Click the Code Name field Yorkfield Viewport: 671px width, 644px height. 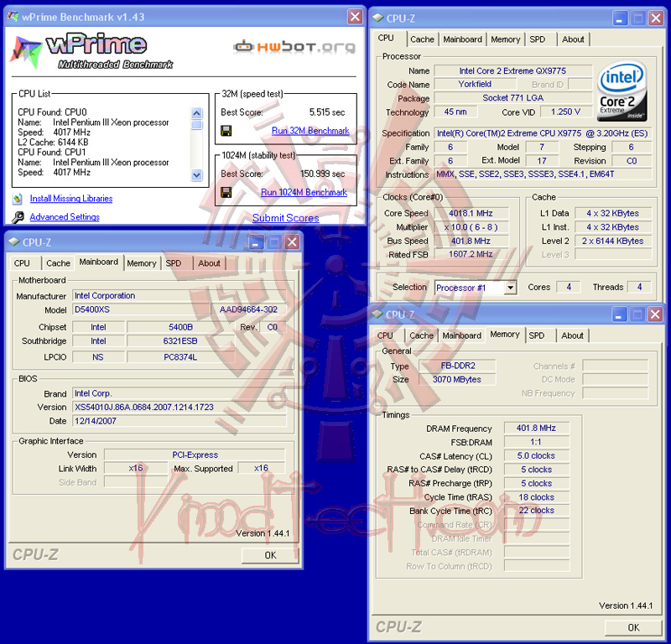475,85
